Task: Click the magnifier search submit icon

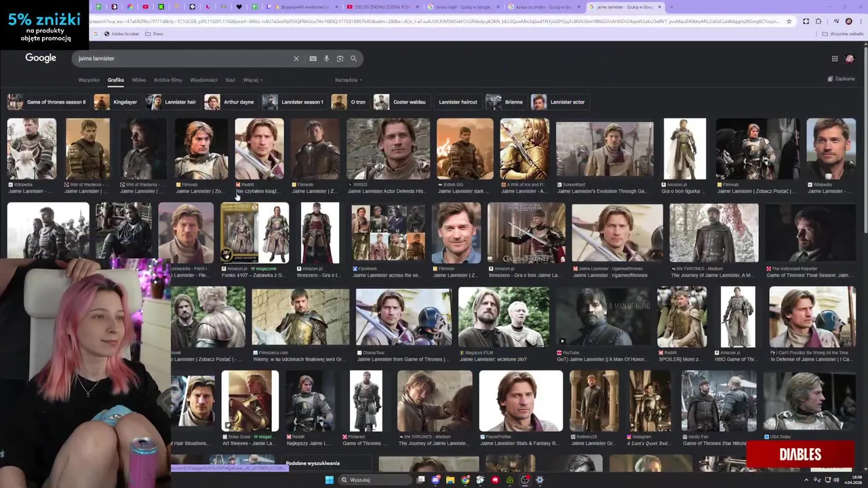Action: coord(353,58)
